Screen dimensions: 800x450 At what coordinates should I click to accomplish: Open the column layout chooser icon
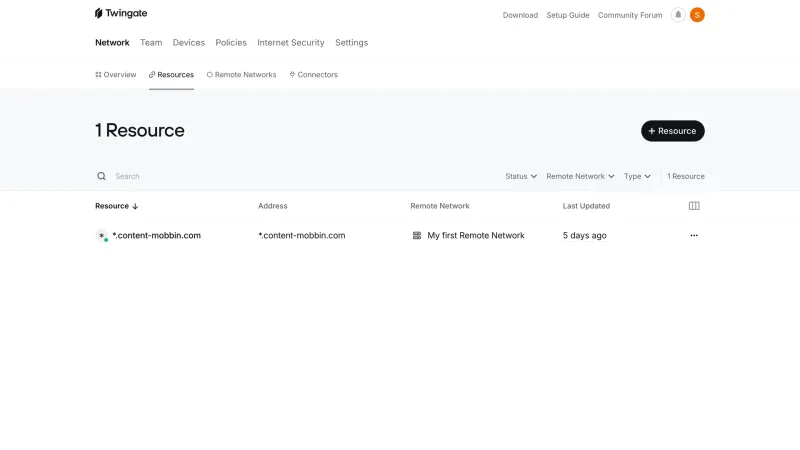[694, 206]
